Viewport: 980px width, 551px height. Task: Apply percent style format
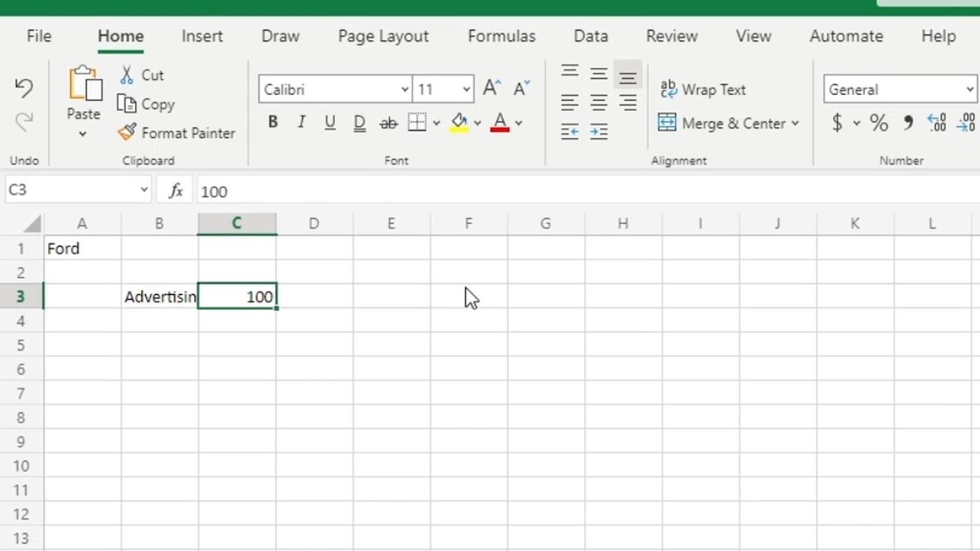[x=879, y=122]
